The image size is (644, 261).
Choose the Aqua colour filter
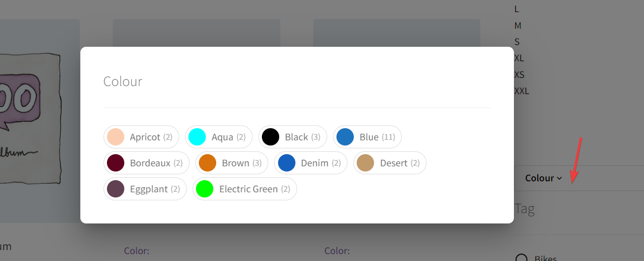click(219, 137)
